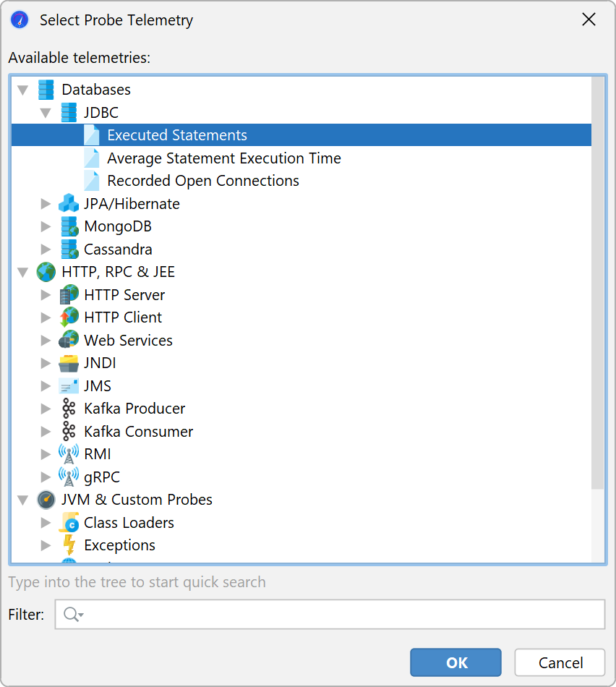This screenshot has height=687, width=616.
Task: Expand the Cassandra tree node
Action: (46, 249)
